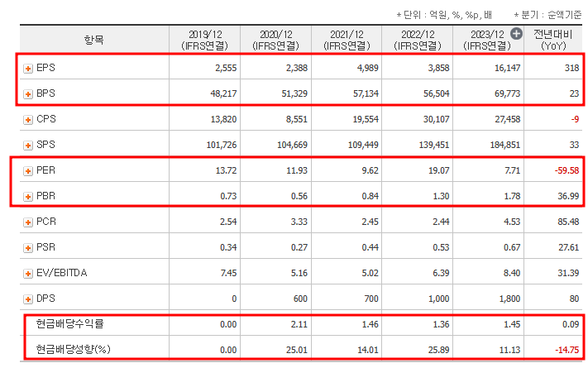Click DPS value 1,800
This screenshot has width=588, height=368.
(509, 299)
